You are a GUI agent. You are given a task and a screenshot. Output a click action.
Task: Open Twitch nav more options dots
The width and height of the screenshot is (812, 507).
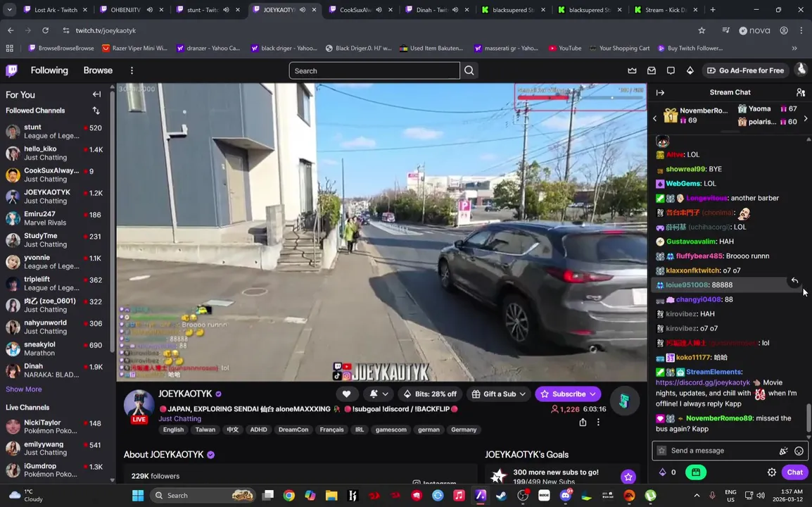pyautogui.click(x=132, y=70)
